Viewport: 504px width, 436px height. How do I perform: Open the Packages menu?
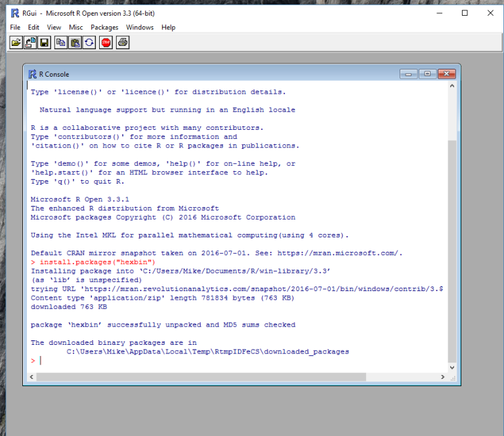click(x=104, y=28)
